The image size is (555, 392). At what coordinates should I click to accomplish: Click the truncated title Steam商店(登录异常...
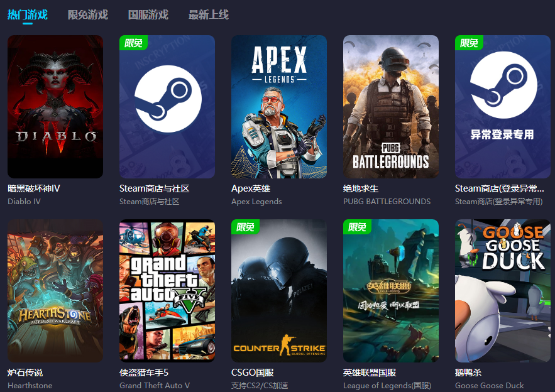click(x=500, y=188)
